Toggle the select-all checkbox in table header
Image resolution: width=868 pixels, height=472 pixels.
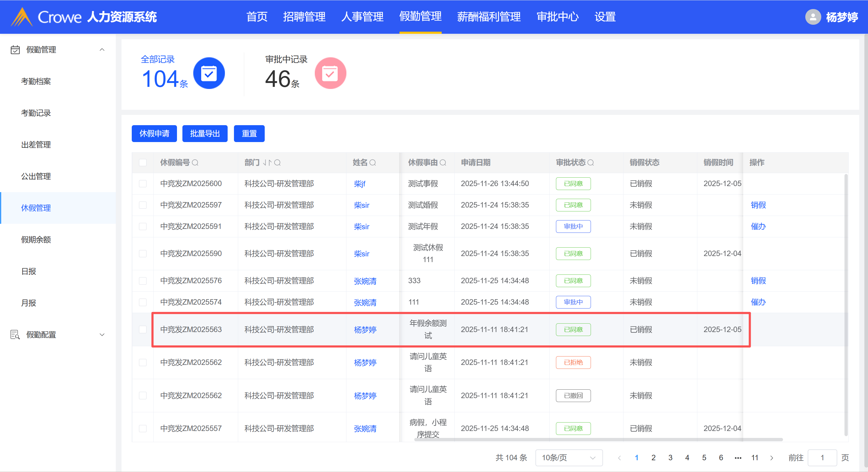143,163
